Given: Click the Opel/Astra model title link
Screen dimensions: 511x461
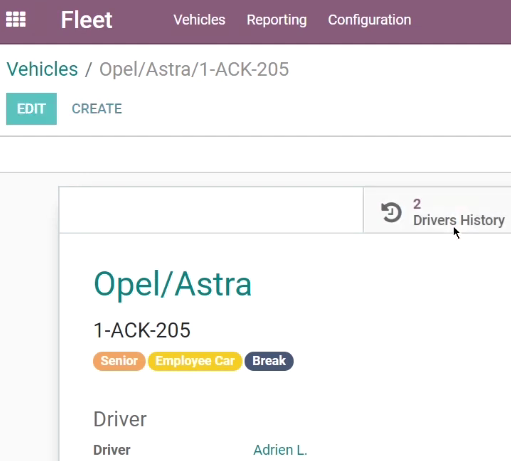Looking at the screenshot, I should (x=173, y=284).
